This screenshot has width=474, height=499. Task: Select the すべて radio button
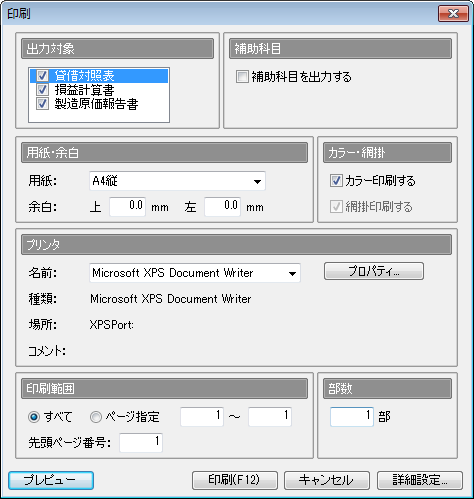pyautogui.click(x=34, y=417)
